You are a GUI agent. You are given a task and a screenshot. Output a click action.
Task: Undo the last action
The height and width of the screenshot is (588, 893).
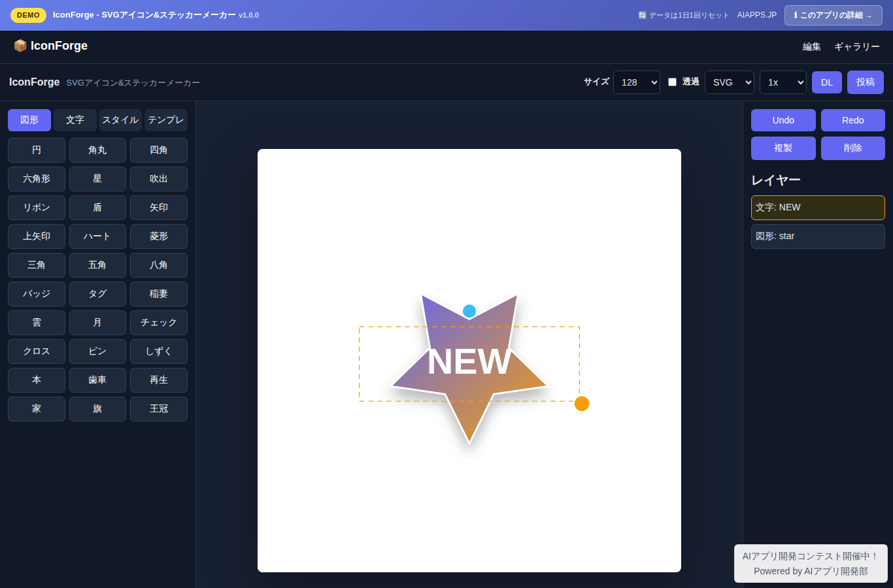pos(783,120)
